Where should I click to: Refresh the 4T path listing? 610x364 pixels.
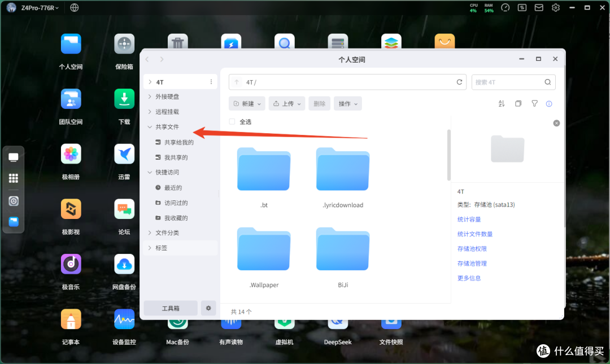tap(459, 82)
